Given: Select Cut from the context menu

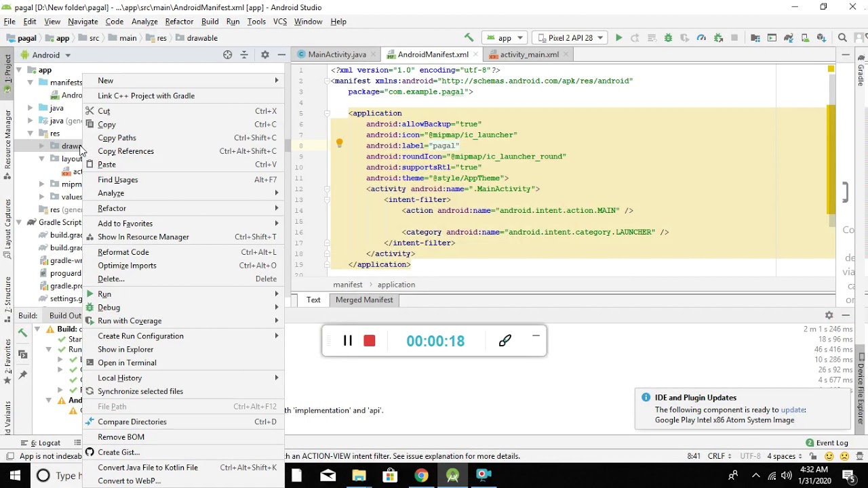Looking at the screenshot, I should click(x=184, y=111).
